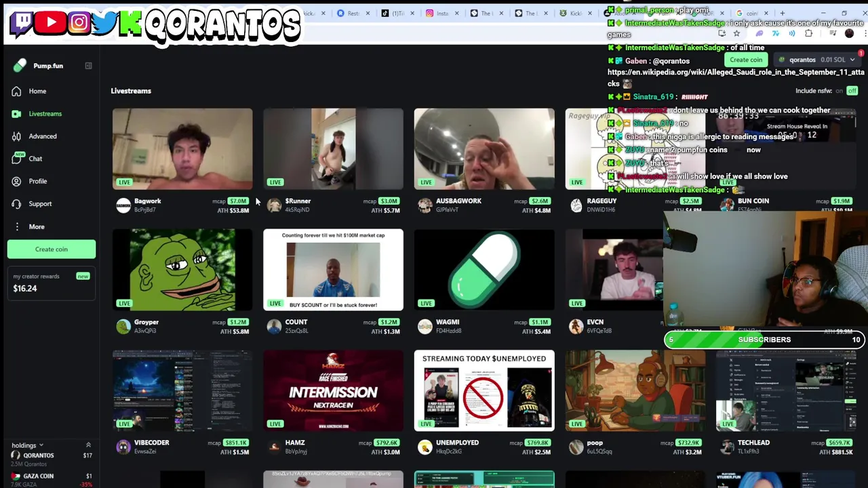868x488 pixels.
Task: Collapse the holdings panel chevron
Action: point(88,445)
